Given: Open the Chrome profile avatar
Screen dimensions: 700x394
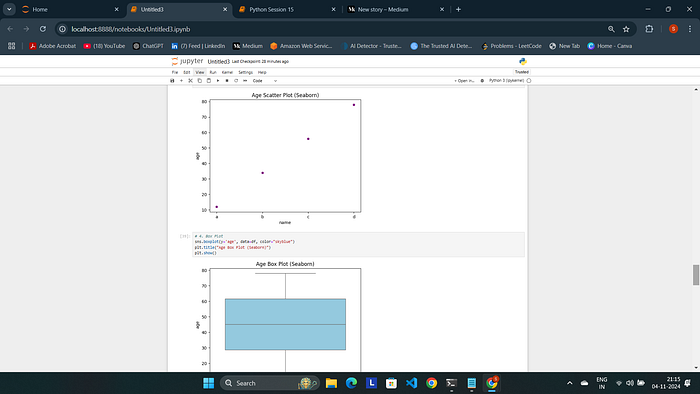Looking at the screenshot, I should point(673,29).
